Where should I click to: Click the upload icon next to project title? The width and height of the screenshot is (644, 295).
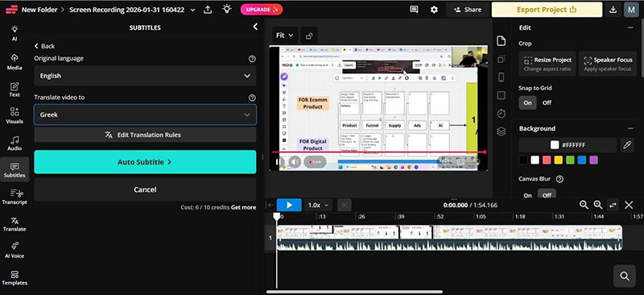(208, 10)
